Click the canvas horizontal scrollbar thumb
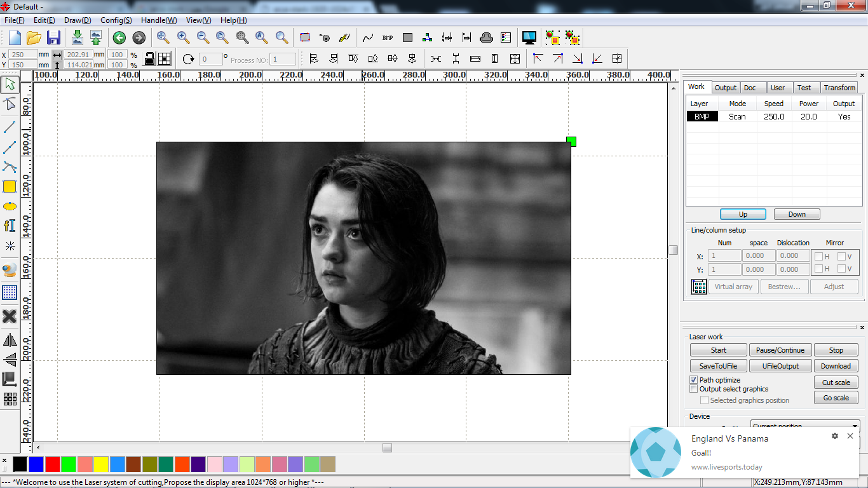Viewport: 868px width, 488px height. [387, 447]
